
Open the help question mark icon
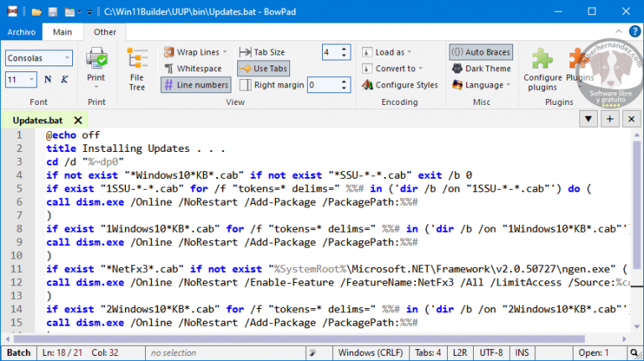point(635,31)
